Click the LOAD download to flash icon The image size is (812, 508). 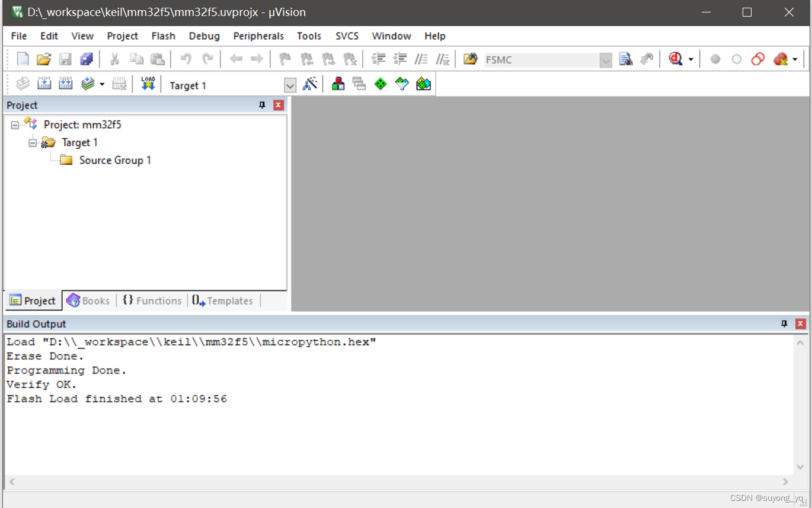148,84
